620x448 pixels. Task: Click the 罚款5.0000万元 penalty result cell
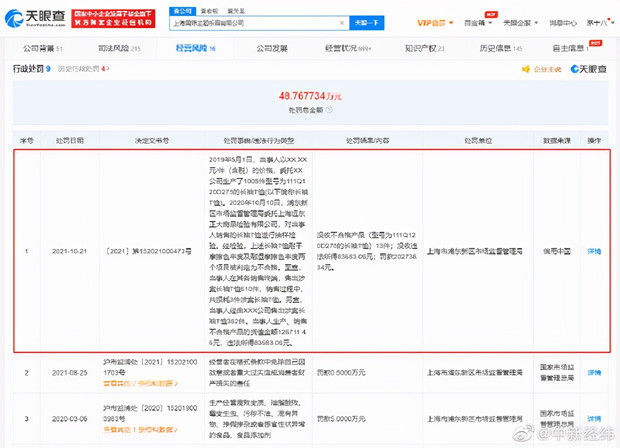pyautogui.click(x=341, y=419)
